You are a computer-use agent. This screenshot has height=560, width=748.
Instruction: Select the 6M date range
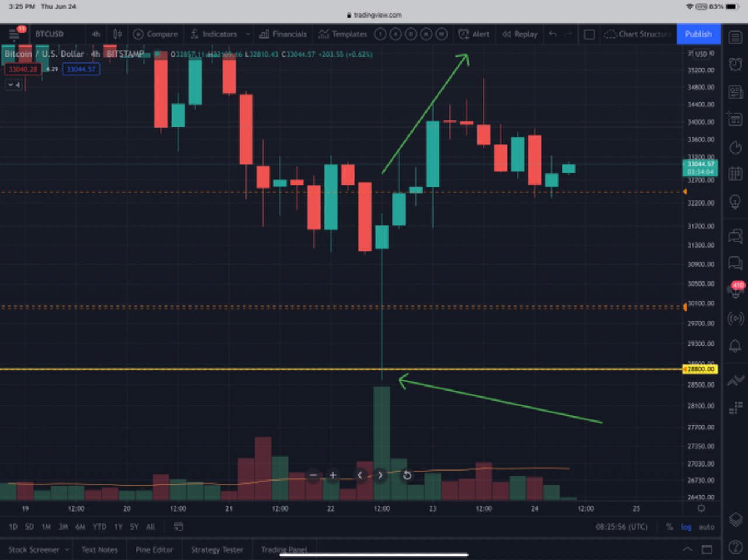point(81,527)
